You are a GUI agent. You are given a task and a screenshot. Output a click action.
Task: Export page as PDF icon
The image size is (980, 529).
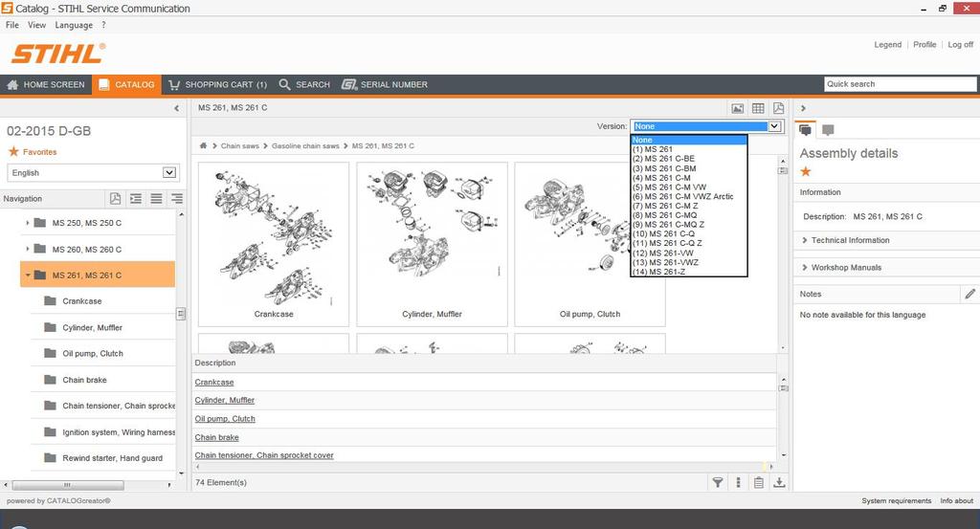click(778, 108)
